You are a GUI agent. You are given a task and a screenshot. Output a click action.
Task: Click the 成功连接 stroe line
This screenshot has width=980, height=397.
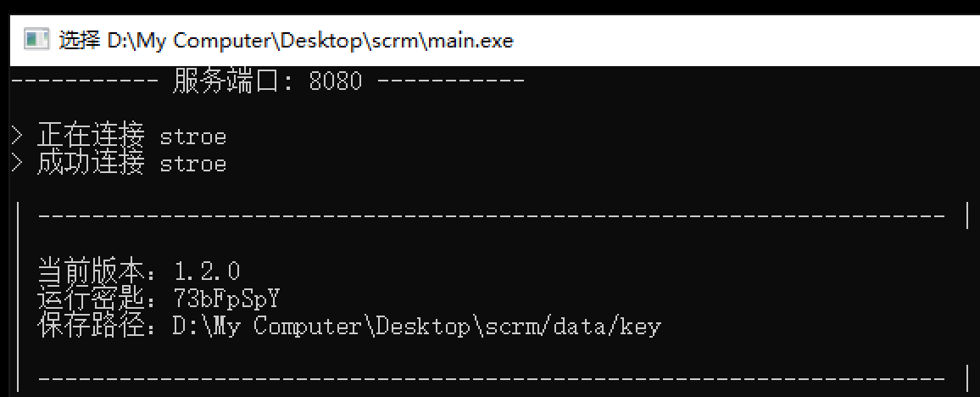[131, 163]
